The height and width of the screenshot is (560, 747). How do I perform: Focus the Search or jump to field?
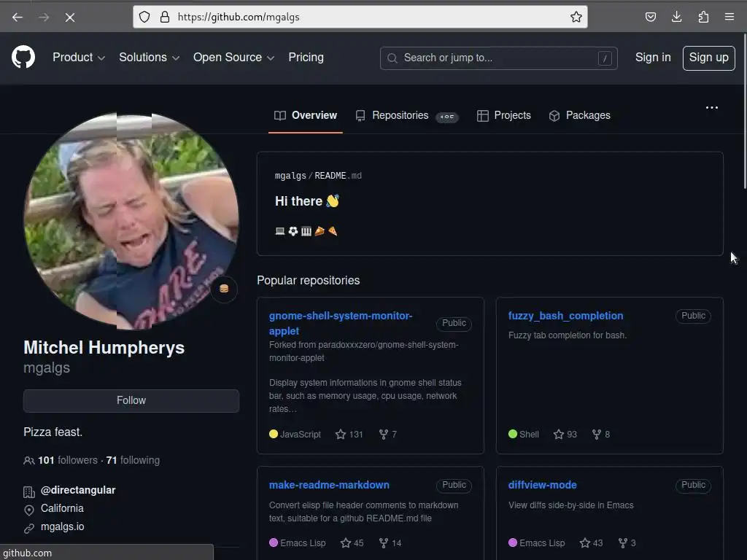coord(498,58)
